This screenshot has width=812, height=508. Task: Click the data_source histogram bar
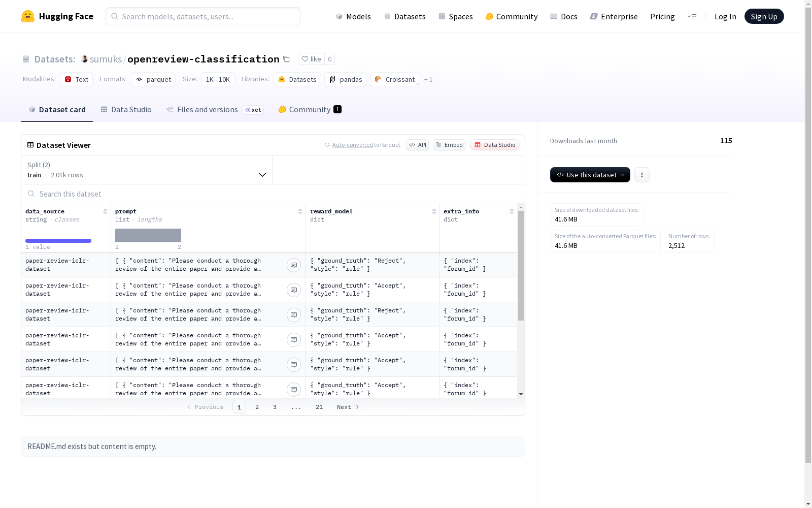tap(58, 241)
